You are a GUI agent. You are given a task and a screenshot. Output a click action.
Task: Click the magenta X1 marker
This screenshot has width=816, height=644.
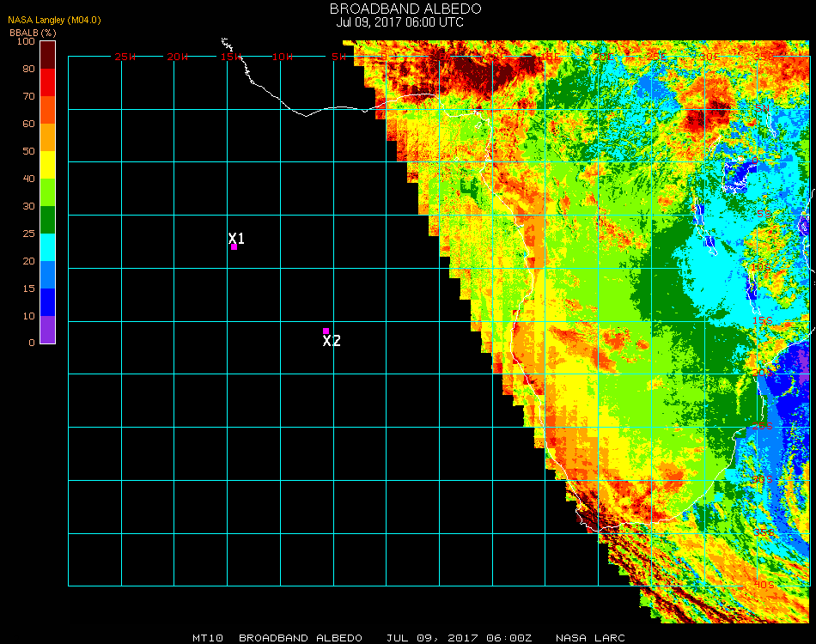pyautogui.click(x=234, y=246)
